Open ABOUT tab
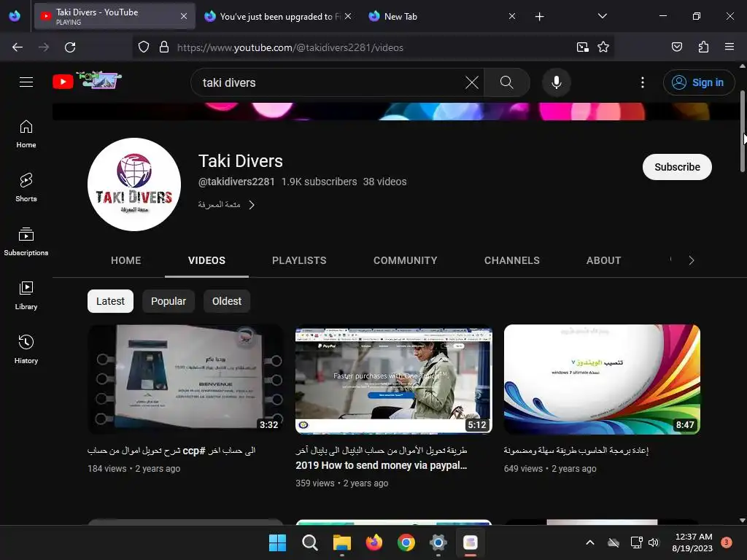The height and width of the screenshot is (560, 747). 603,260
